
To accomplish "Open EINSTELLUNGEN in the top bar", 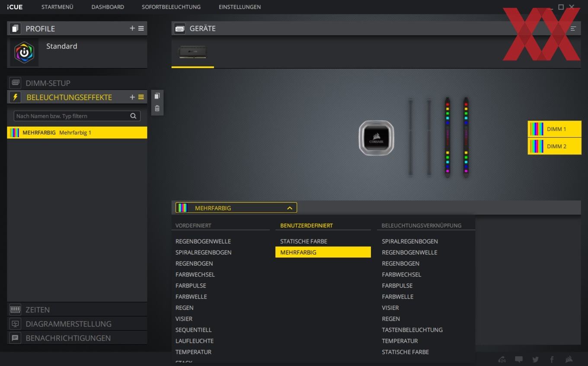I will (x=240, y=7).
